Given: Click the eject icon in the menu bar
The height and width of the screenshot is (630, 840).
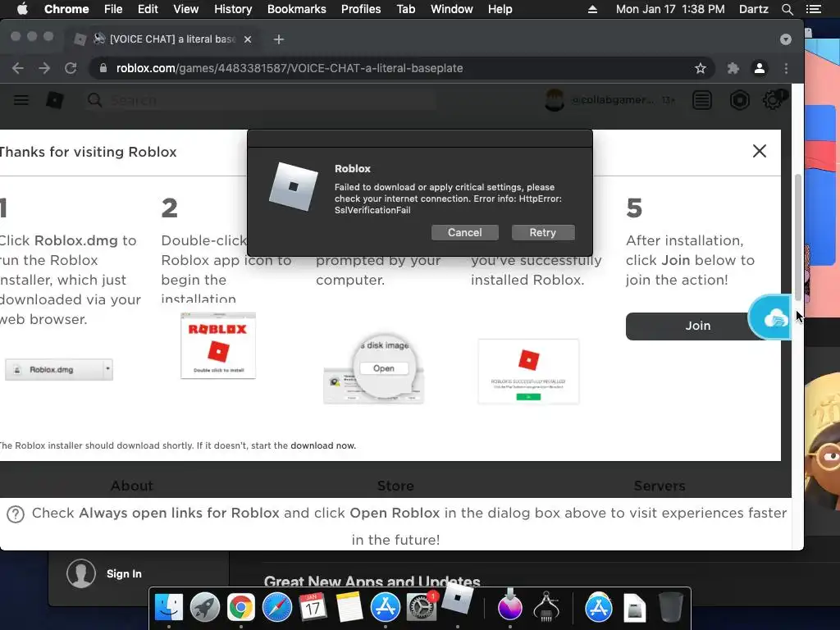Looking at the screenshot, I should click(592, 9).
